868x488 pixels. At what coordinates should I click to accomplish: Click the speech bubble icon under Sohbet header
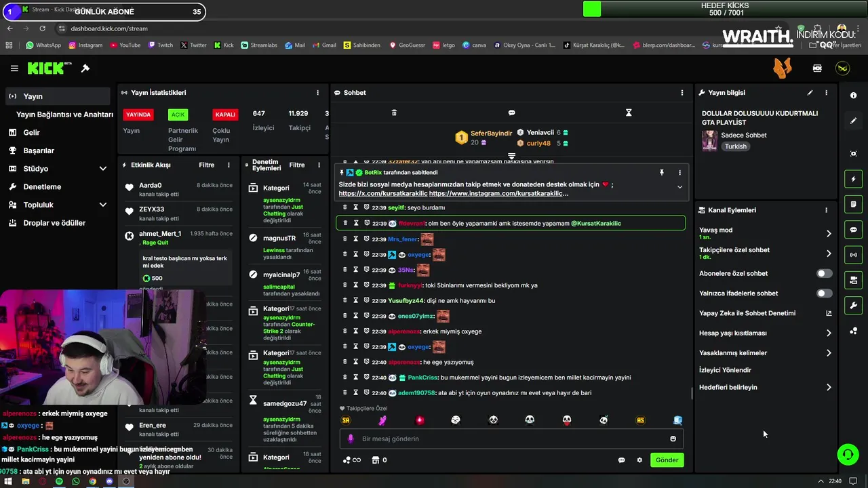(511, 113)
